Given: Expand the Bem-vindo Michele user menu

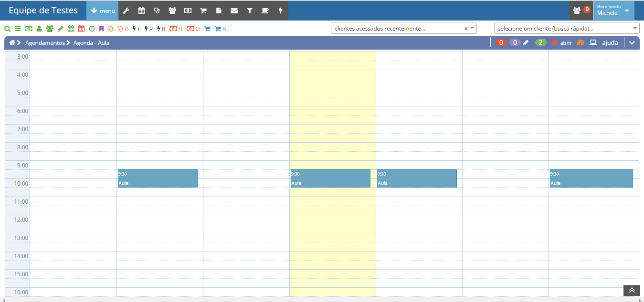Looking at the screenshot, I should pyautogui.click(x=613, y=10).
